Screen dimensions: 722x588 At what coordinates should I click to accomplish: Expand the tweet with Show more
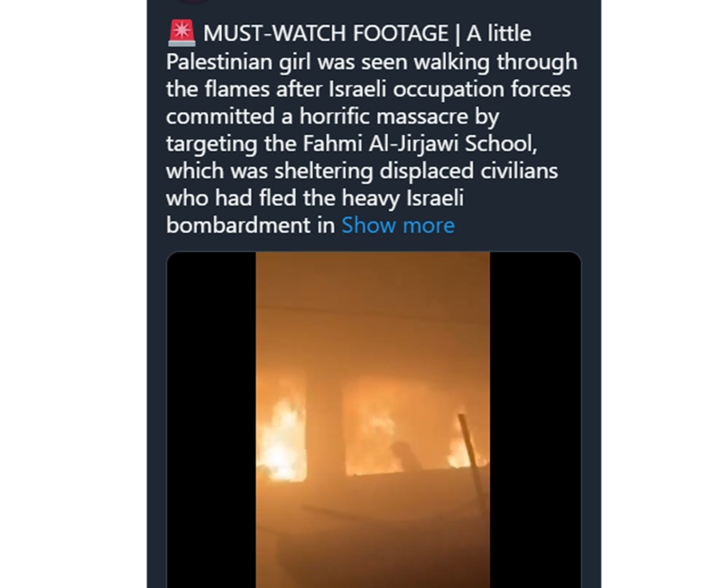[x=398, y=225]
